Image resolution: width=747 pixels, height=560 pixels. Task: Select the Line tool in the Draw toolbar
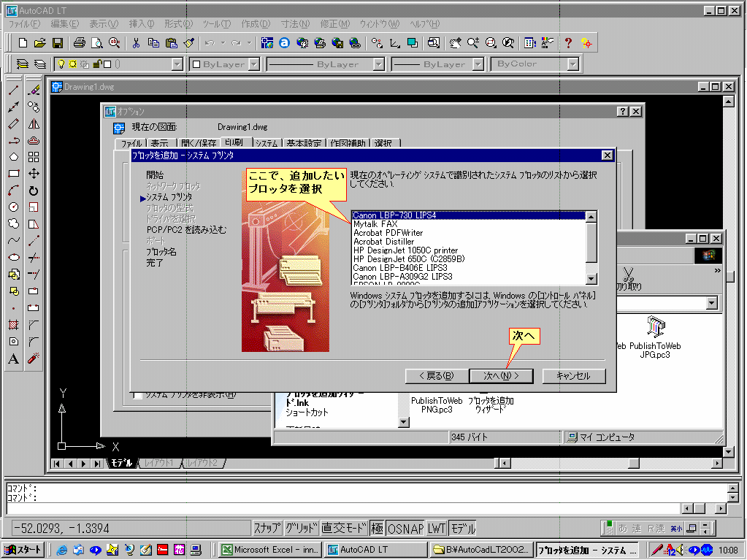pyautogui.click(x=14, y=90)
